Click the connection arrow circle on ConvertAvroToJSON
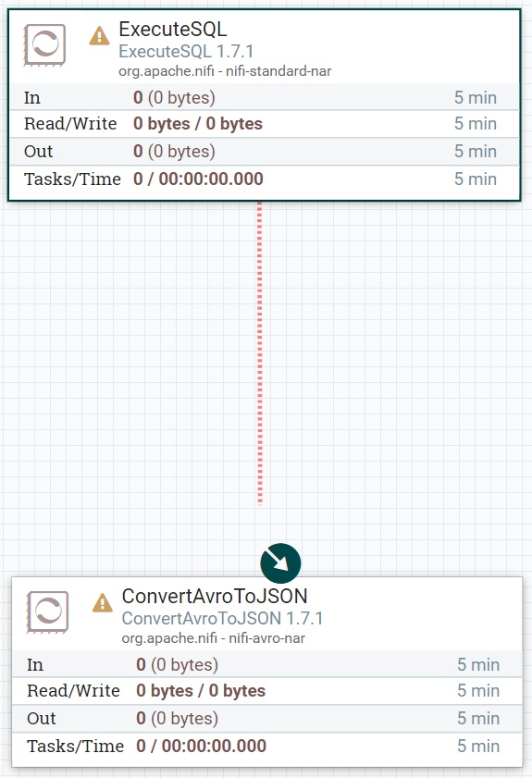The height and width of the screenshot is (778, 532). (280, 563)
